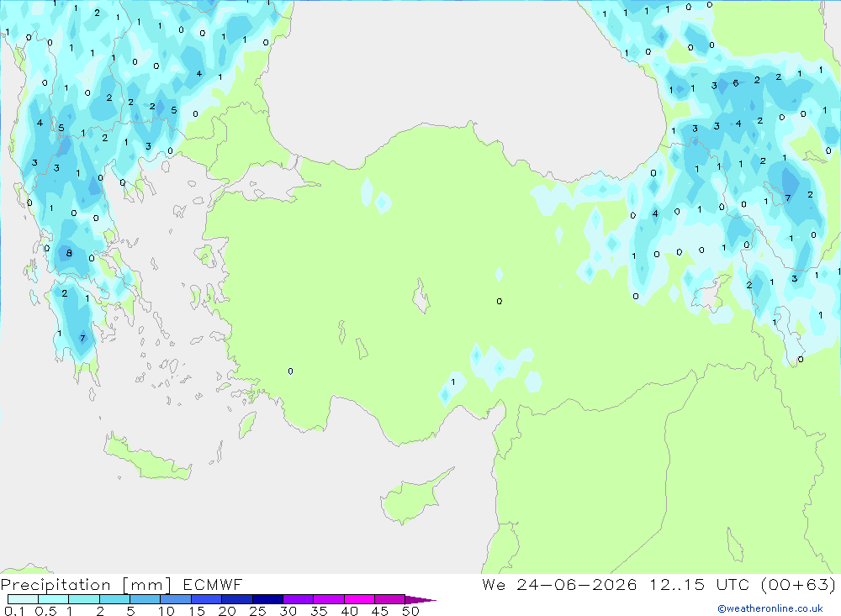The height and width of the screenshot is (616, 841).
Task: Click the '24-06-2026' forecast date
Action: coord(577,584)
